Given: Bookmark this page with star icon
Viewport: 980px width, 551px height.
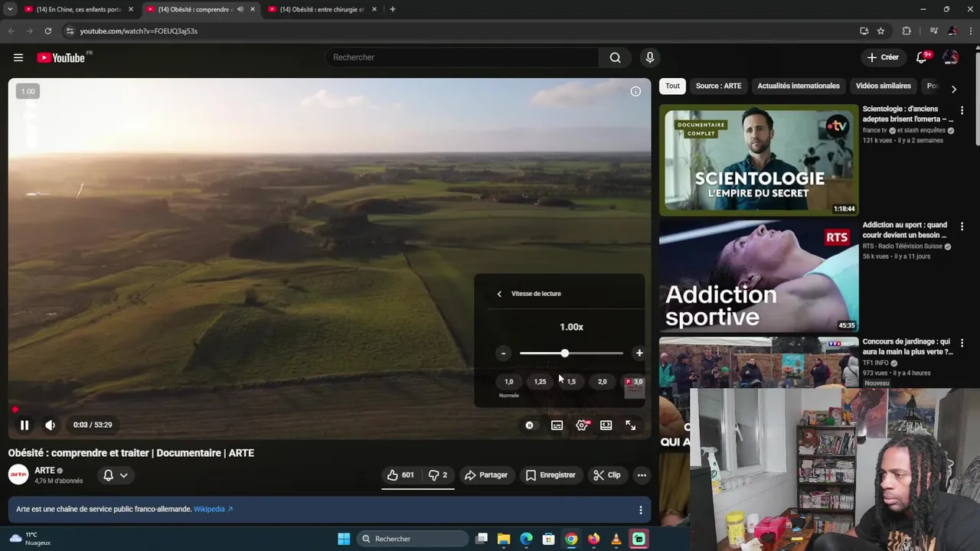Looking at the screenshot, I should point(880,31).
